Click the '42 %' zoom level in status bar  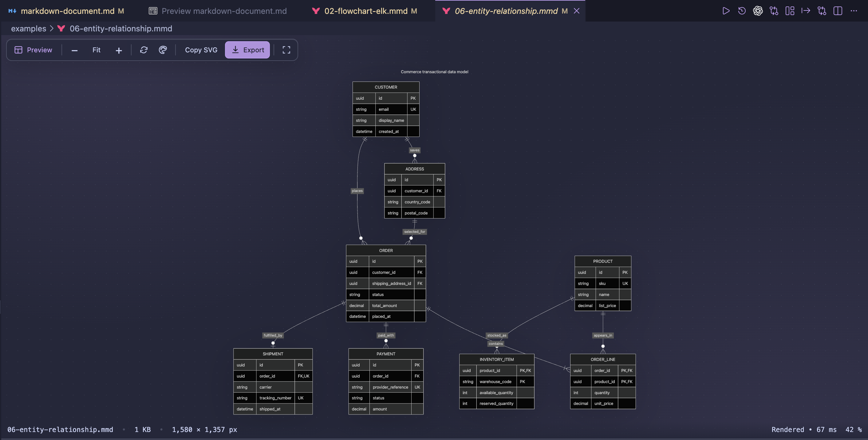pyautogui.click(x=854, y=429)
